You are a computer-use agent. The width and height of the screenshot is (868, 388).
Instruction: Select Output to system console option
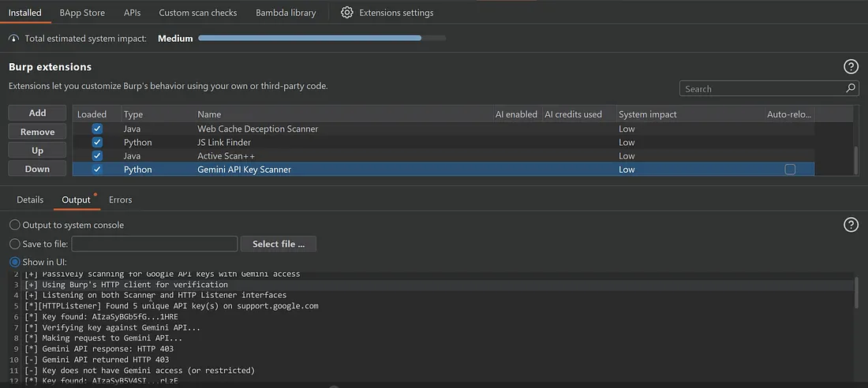click(x=15, y=226)
